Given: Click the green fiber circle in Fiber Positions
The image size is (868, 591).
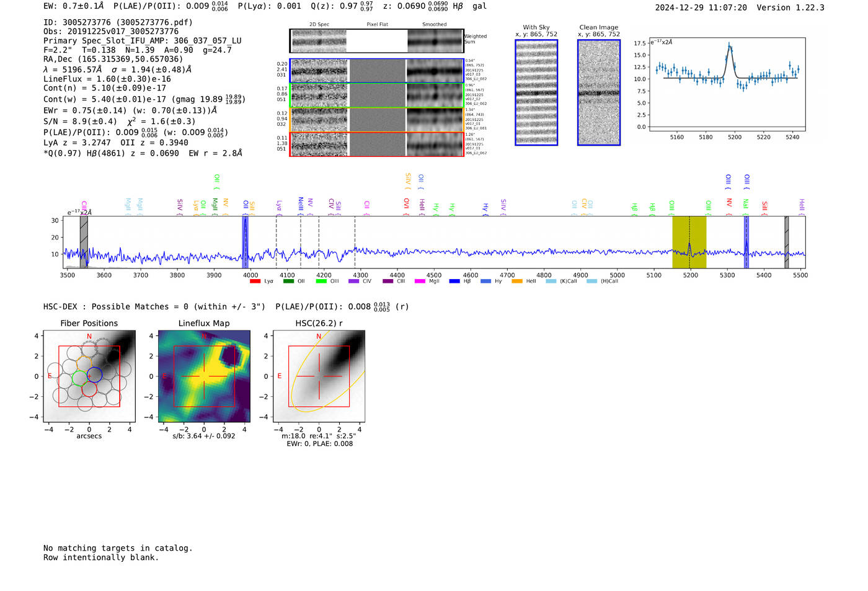Looking at the screenshot, I should click(x=80, y=378).
